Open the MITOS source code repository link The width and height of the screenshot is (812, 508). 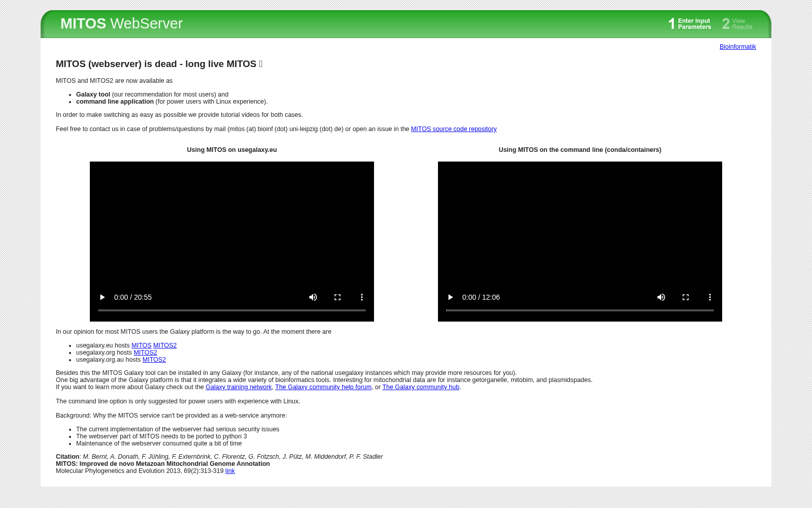click(x=454, y=129)
